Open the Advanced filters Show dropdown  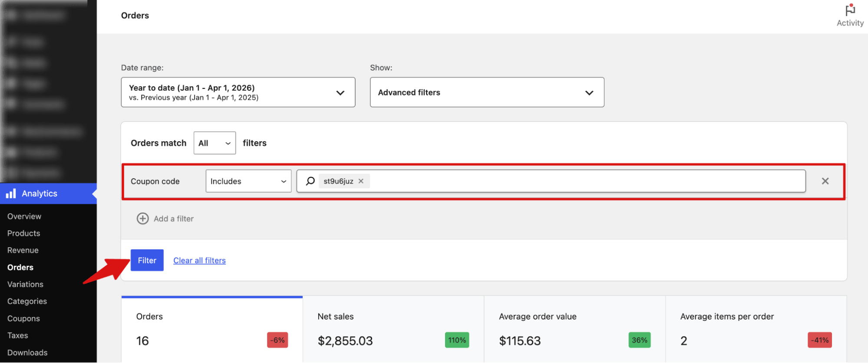pyautogui.click(x=487, y=92)
